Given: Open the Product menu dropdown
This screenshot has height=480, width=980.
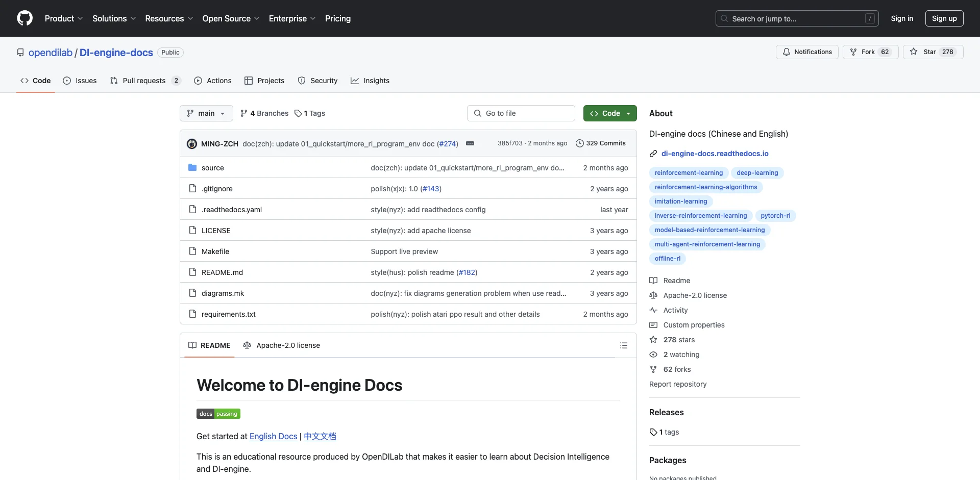Looking at the screenshot, I should (x=64, y=18).
